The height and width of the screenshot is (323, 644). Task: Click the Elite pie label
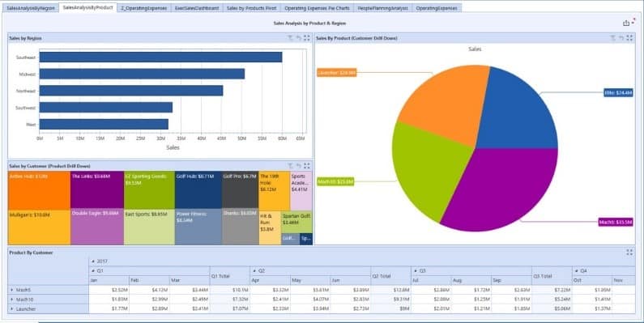(x=618, y=93)
